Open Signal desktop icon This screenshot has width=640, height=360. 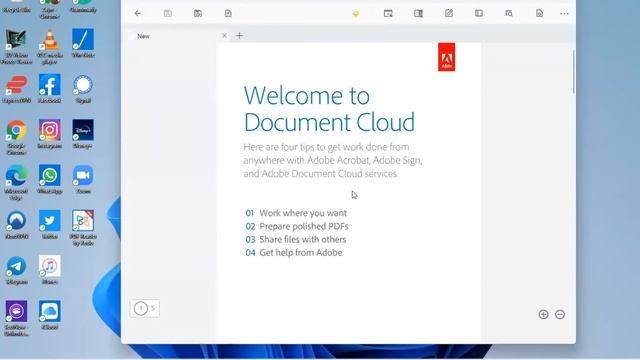(x=83, y=88)
